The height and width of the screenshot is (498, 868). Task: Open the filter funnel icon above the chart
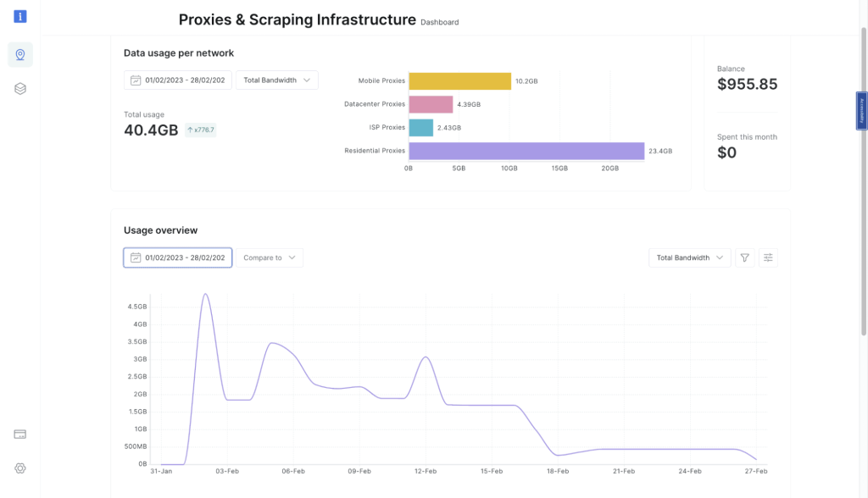[x=745, y=257]
